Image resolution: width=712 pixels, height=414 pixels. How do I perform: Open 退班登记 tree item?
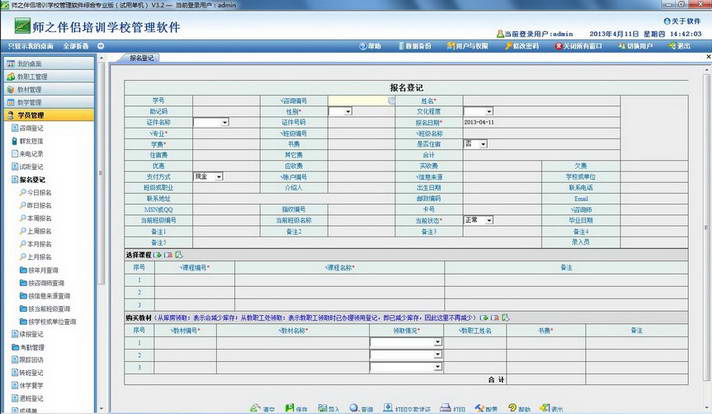coord(28,398)
